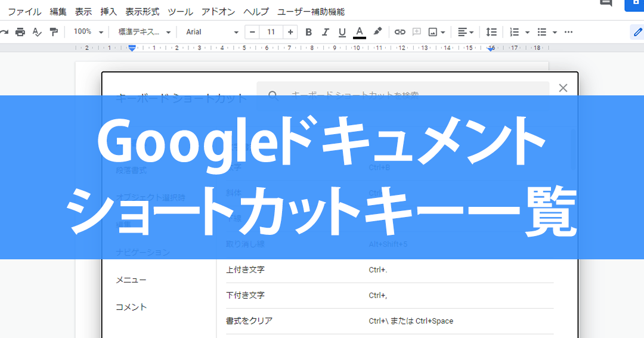Viewport: 644px width, 338px height.
Task: Open the ユーザー補助機能 menu
Action: point(311,12)
